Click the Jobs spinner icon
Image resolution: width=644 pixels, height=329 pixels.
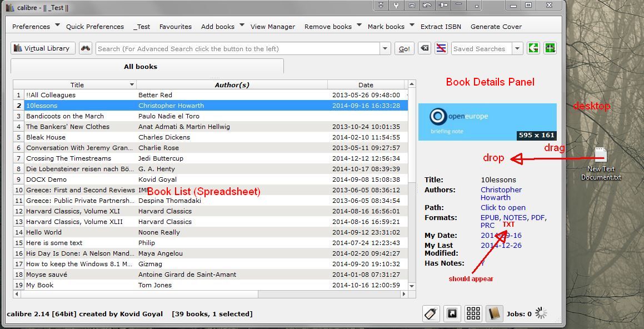(541, 313)
